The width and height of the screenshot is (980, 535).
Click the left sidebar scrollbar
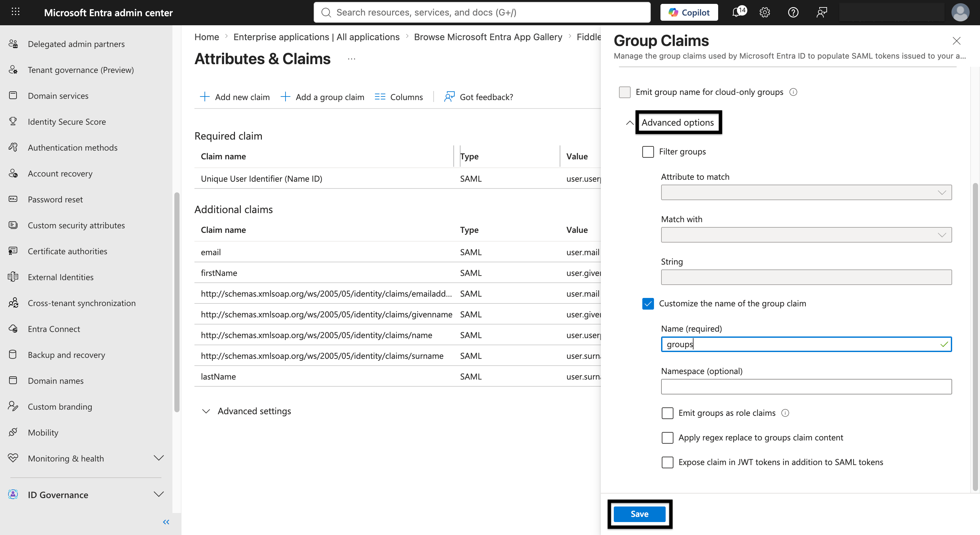tap(177, 302)
